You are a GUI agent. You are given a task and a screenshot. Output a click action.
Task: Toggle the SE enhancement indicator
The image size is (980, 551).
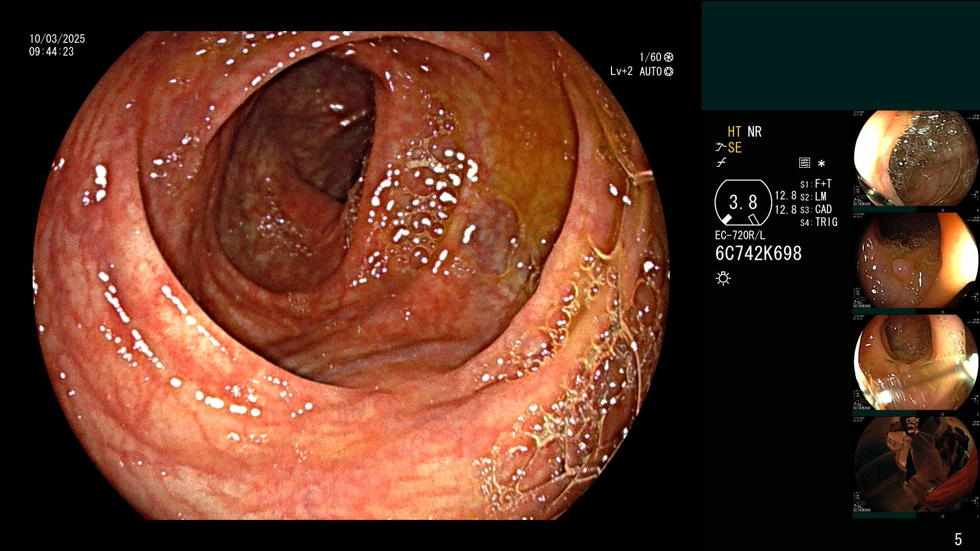(x=734, y=148)
